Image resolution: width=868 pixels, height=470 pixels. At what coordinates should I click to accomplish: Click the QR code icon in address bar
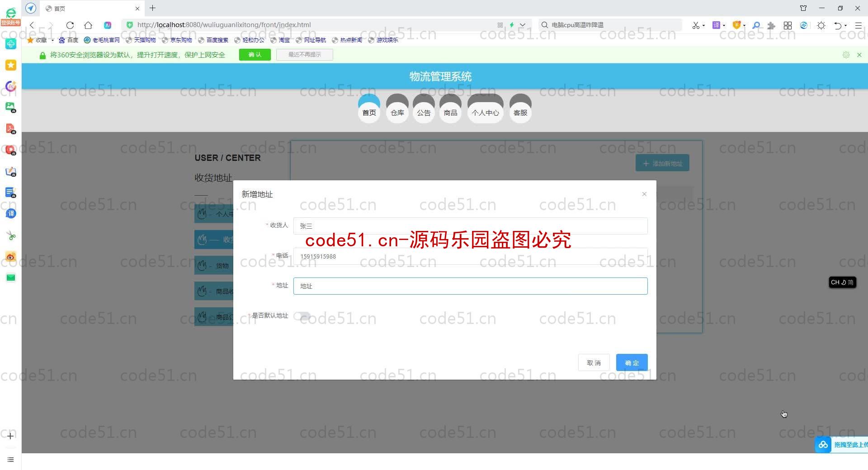tap(500, 25)
